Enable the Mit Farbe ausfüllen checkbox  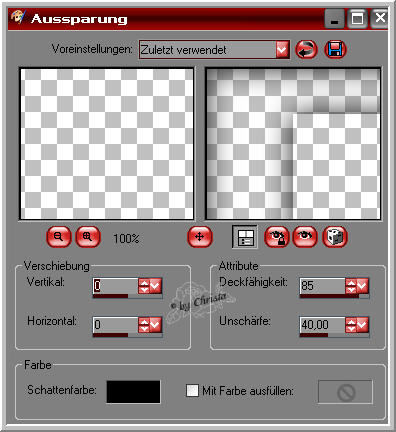click(192, 390)
